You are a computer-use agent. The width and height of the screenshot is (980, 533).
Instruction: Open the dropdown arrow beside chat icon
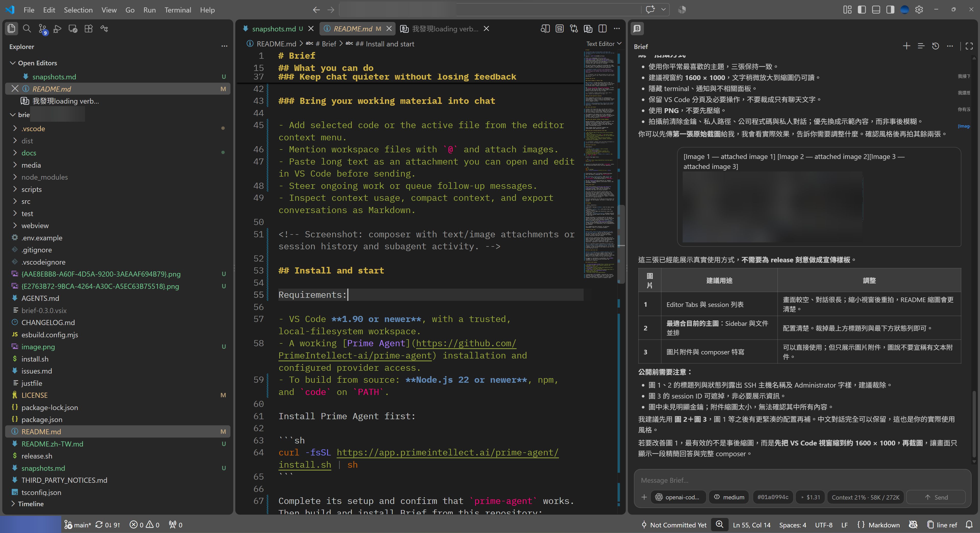pos(663,9)
